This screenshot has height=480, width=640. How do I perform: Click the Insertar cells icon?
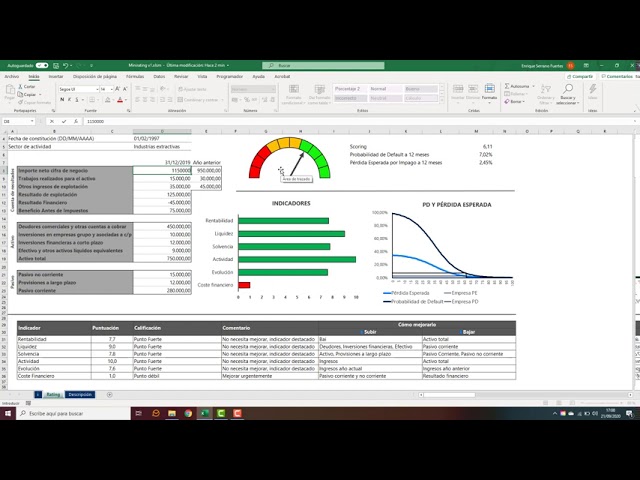click(458, 89)
